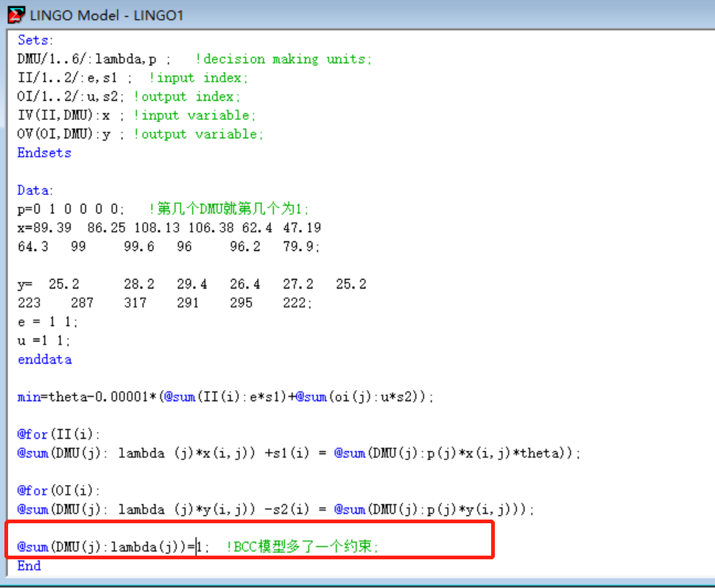Click the line 'DMU/1..6/:lambda,p'
Viewport: 715px width, 588px height.
click(87, 60)
